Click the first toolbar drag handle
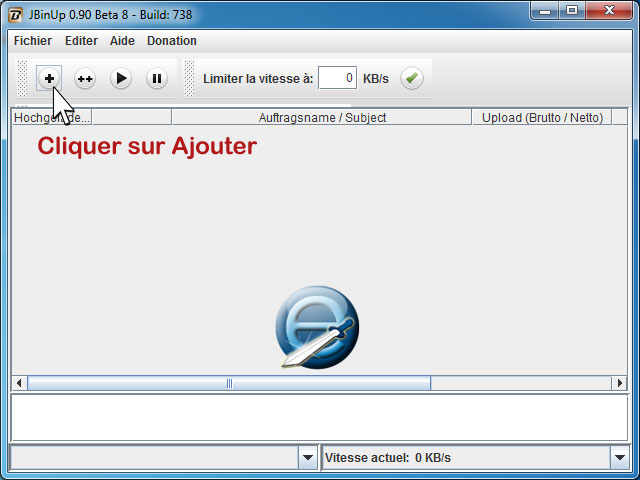This screenshot has width=640, height=480. [x=22, y=78]
